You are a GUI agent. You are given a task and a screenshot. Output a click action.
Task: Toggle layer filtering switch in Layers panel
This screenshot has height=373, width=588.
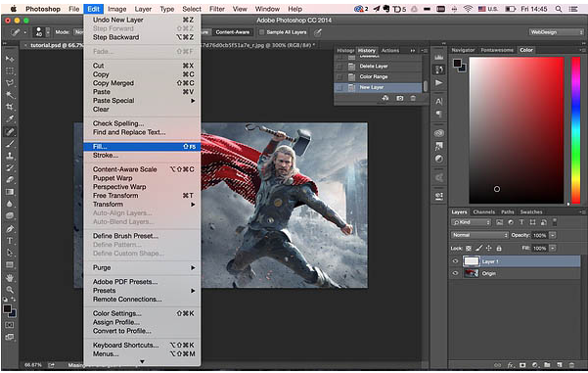pyautogui.click(x=555, y=222)
